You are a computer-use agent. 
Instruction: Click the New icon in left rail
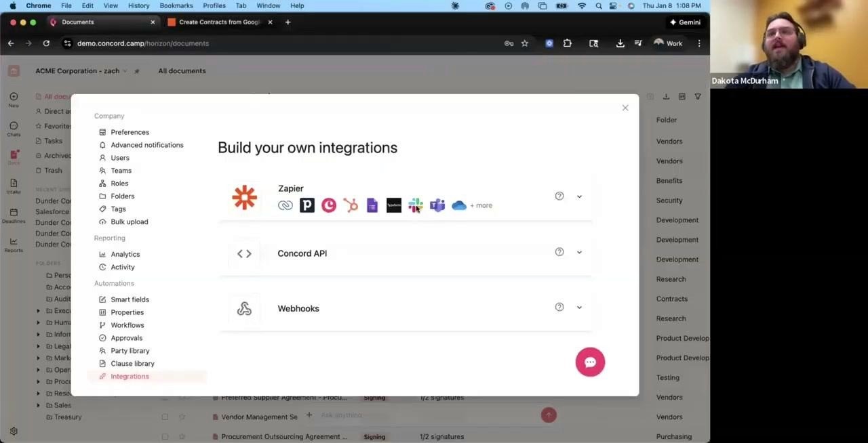(14, 100)
